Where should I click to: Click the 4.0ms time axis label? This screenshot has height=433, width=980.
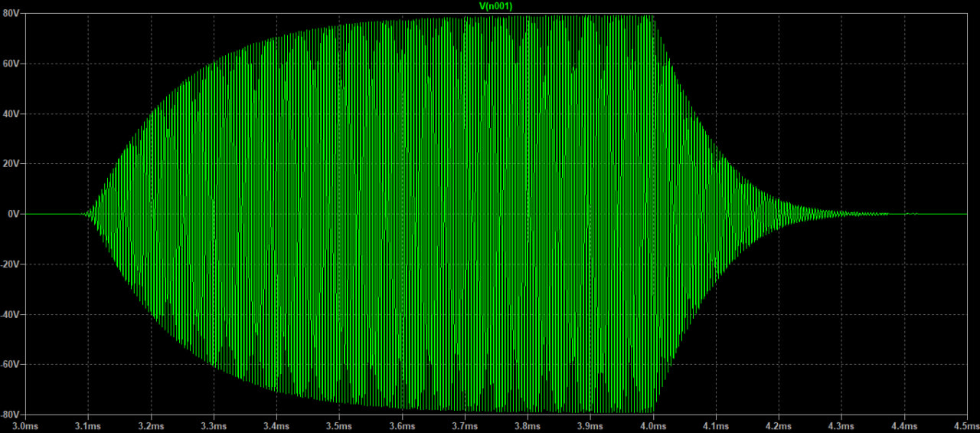point(653,426)
